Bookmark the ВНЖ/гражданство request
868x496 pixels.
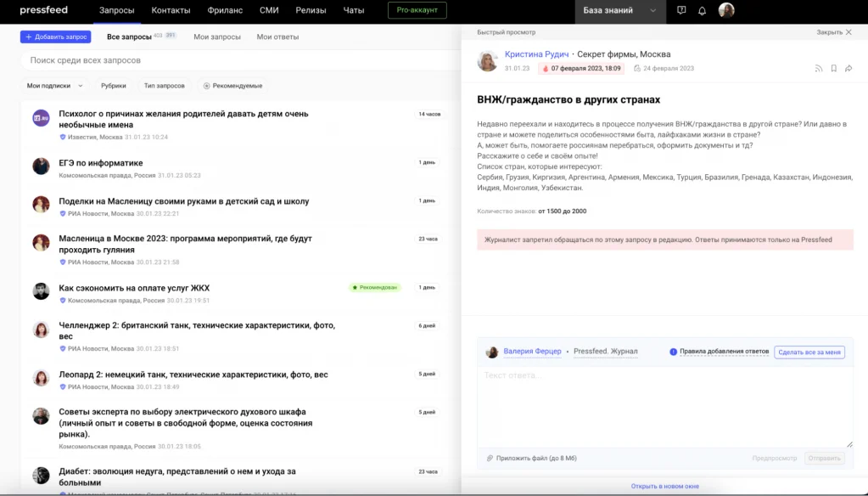coord(834,68)
